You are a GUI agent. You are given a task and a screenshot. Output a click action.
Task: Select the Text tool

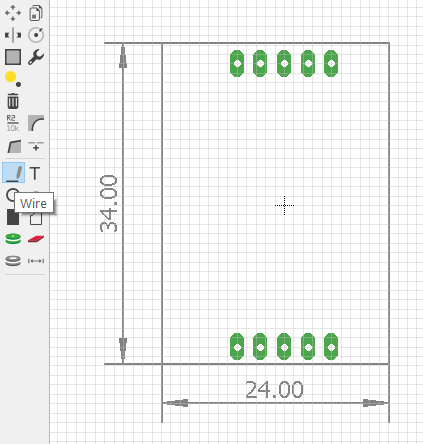coord(35,173)
